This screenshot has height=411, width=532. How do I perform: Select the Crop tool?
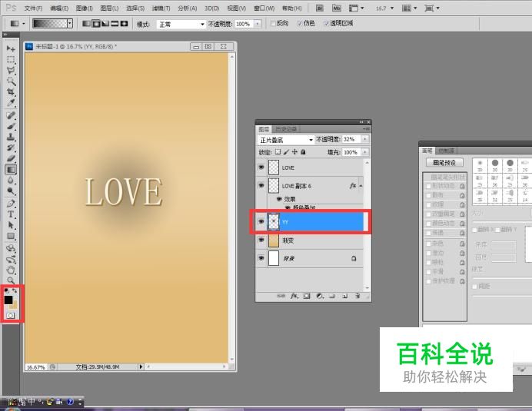tap(11, 92)
